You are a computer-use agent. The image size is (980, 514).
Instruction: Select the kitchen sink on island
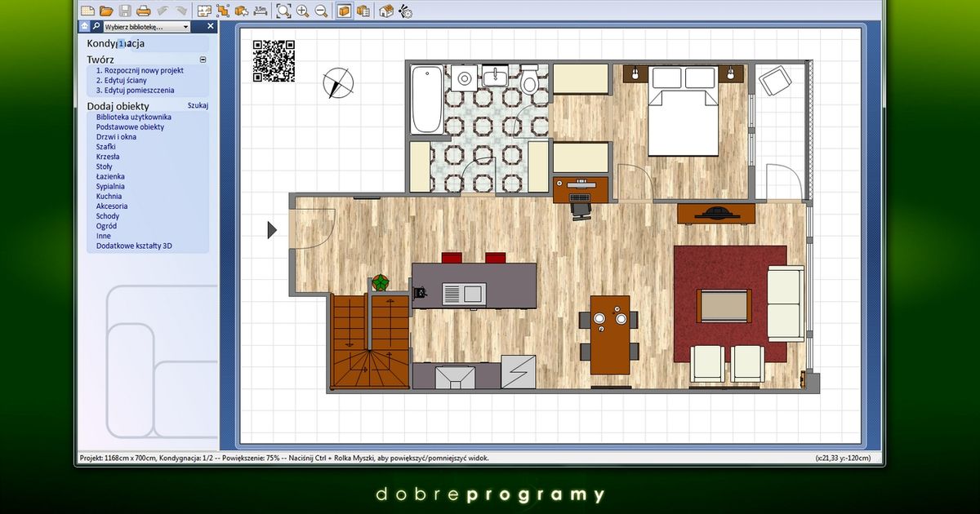(x=464, y=294)
